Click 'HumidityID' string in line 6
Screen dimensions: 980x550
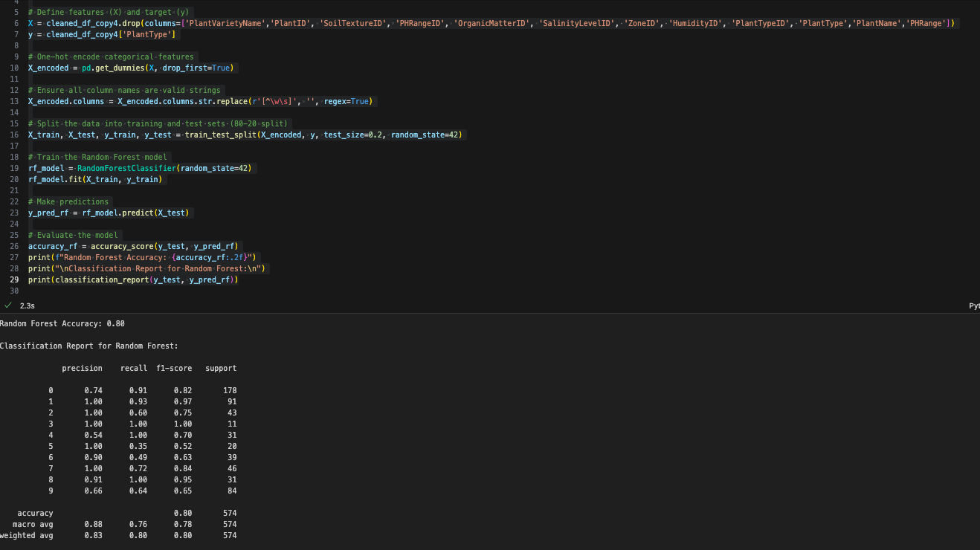[x=696, y=23]
